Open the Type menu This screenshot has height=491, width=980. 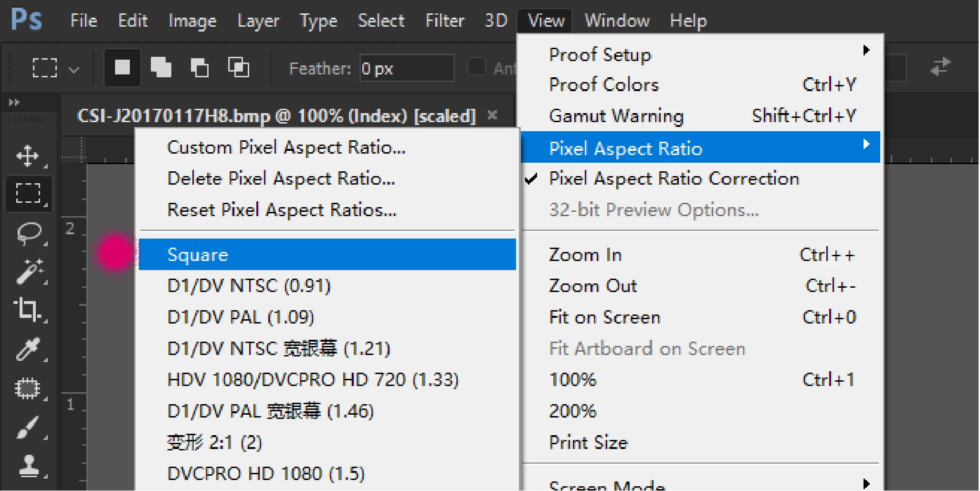tap(318, 21)
